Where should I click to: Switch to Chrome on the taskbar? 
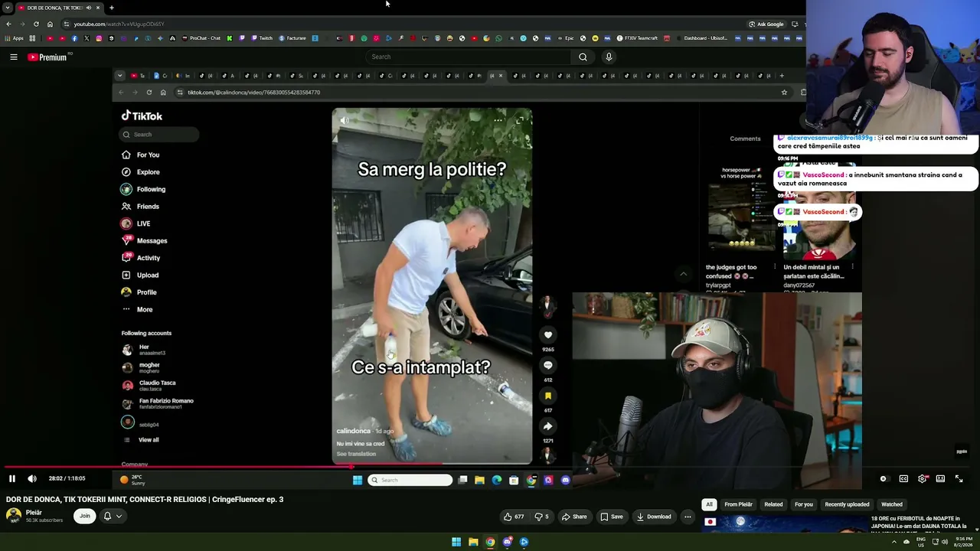pos(490,542)
